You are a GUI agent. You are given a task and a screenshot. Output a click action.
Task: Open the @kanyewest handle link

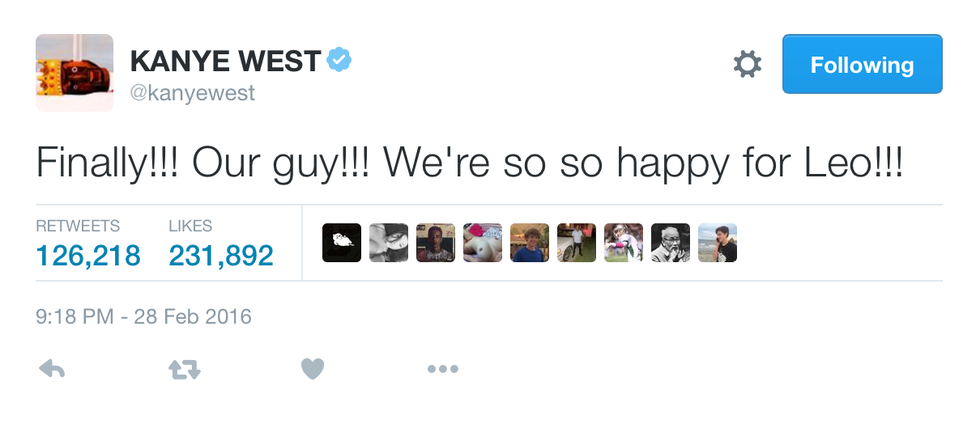coord(192,93)
